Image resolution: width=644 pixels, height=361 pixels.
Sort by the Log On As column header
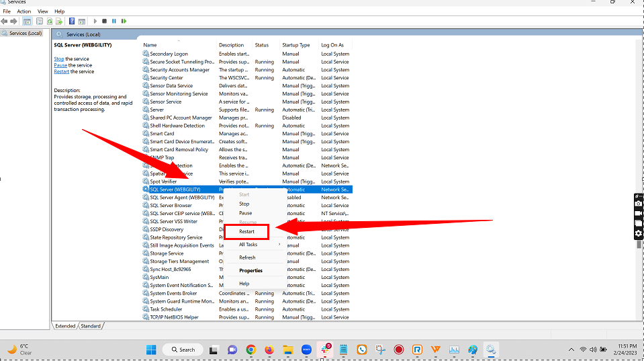point(335,45)
